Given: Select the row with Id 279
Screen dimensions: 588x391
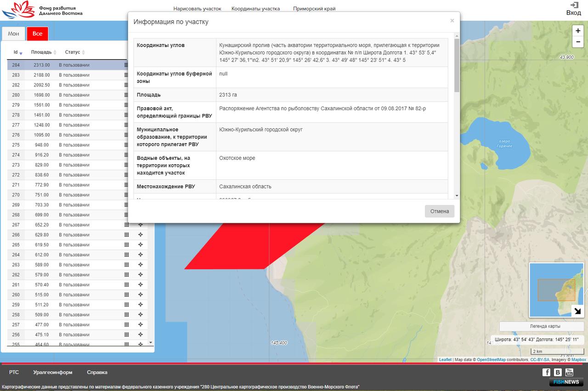Looking at the screenshot, I should click(78, 105).
